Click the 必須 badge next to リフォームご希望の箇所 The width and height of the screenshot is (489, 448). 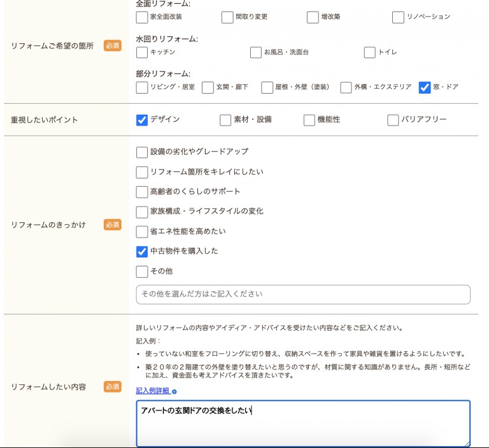pos(113,46)
